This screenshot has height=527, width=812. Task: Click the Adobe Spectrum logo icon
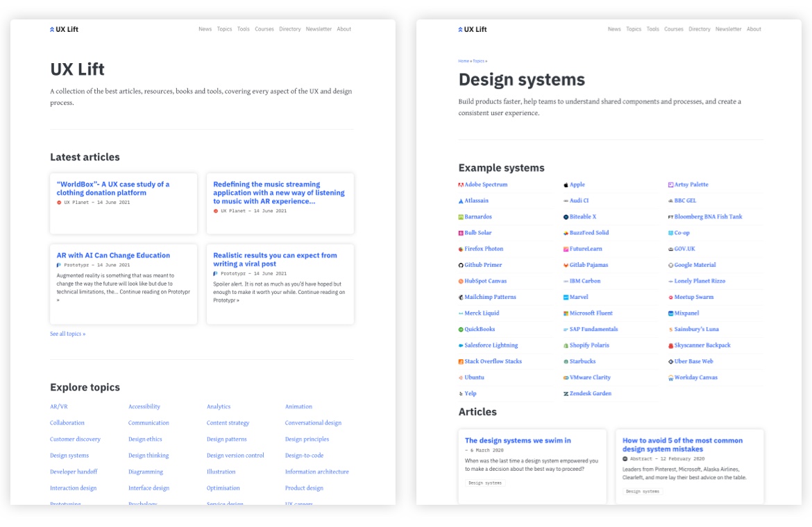[461, 185]
